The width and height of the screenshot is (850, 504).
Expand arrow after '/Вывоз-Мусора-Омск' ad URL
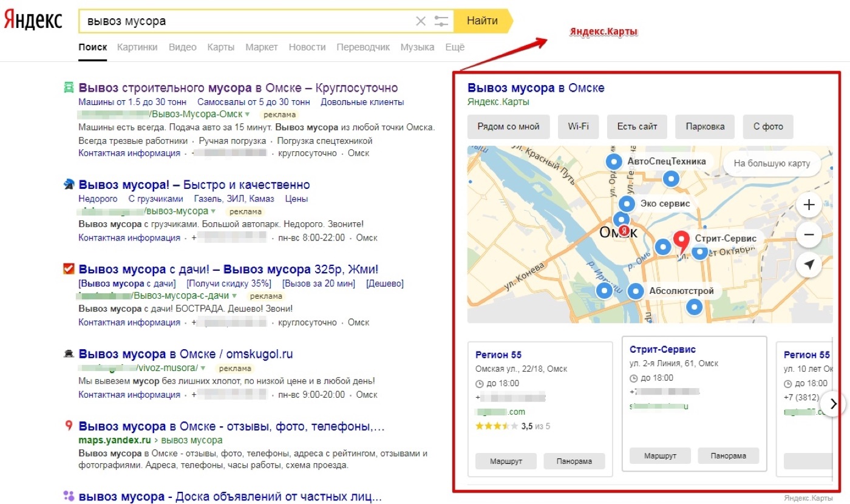(x=247, y=114)
